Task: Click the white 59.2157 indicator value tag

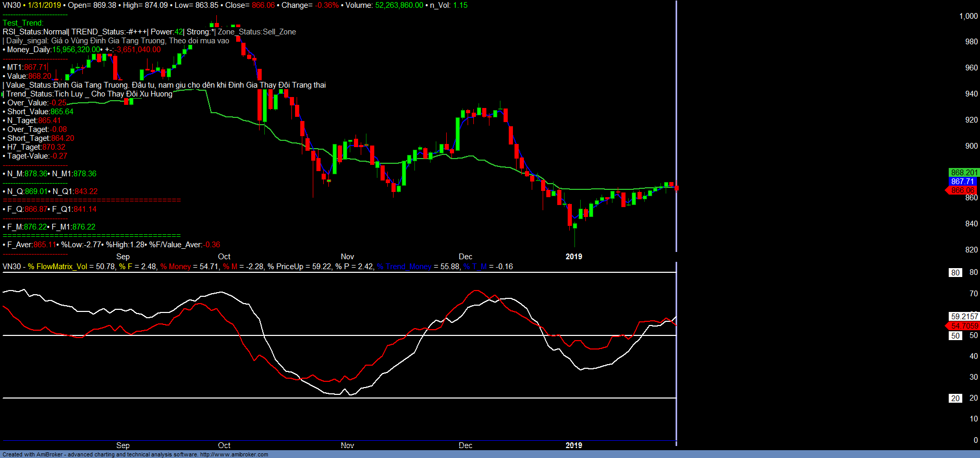Action: tap(964, 317)
